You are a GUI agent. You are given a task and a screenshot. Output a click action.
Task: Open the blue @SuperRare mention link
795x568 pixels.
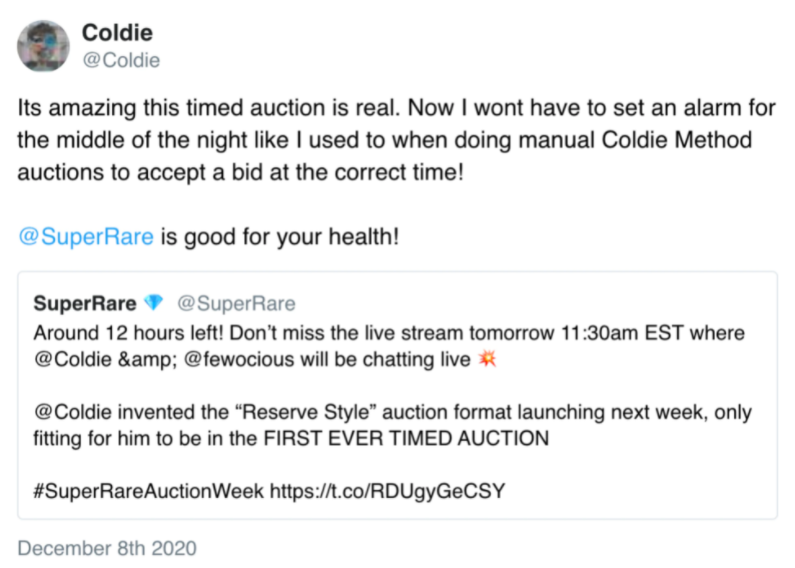(x=86, y=238)
